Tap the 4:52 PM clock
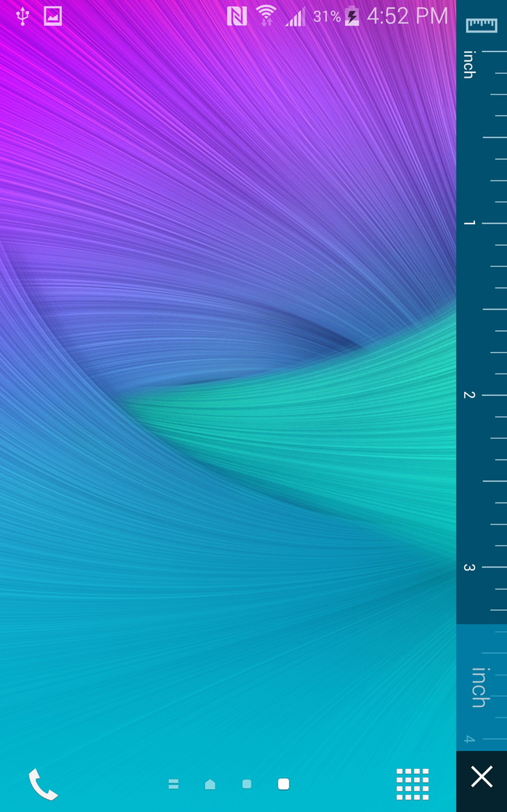The height and width of the screenshot is (812, 507). click(x=407, y=16)
